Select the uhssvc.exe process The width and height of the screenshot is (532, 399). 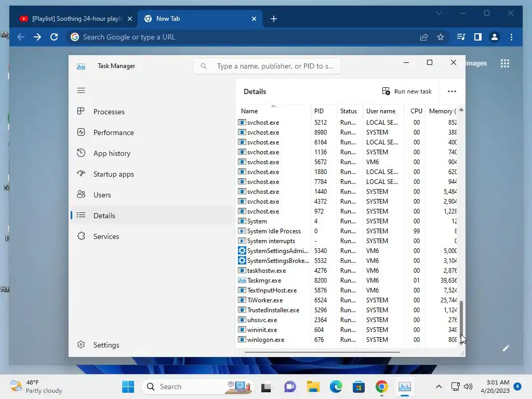coord(347,320)
